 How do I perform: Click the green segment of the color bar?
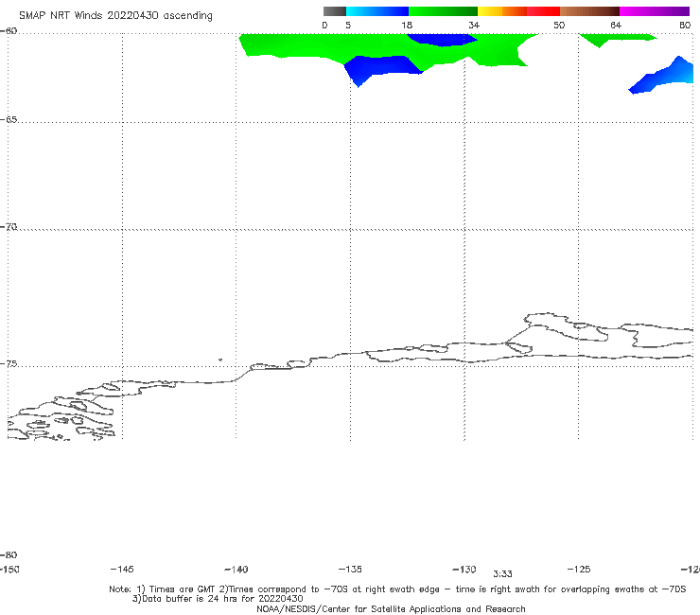coord(443,11)
